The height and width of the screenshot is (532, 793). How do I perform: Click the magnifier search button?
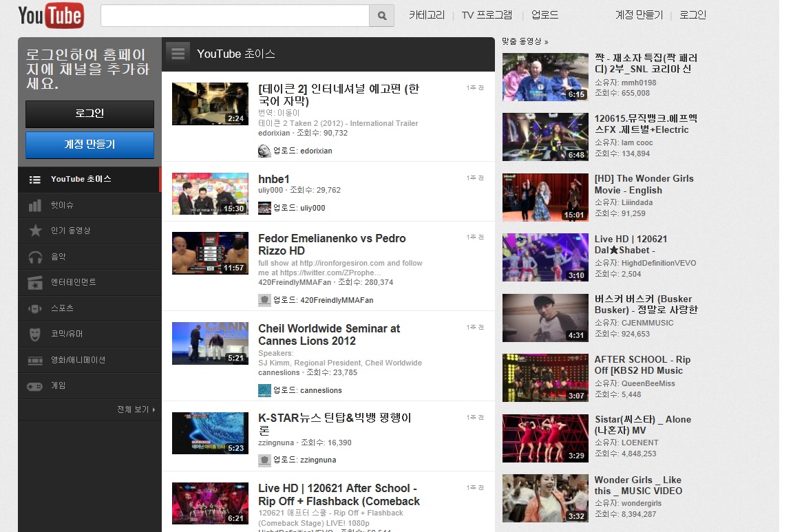381,15
